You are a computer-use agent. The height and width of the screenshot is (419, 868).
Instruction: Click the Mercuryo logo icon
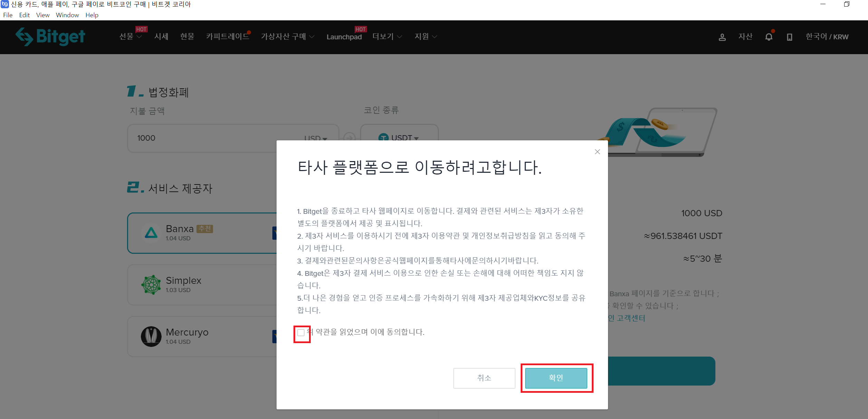(151, 336)
